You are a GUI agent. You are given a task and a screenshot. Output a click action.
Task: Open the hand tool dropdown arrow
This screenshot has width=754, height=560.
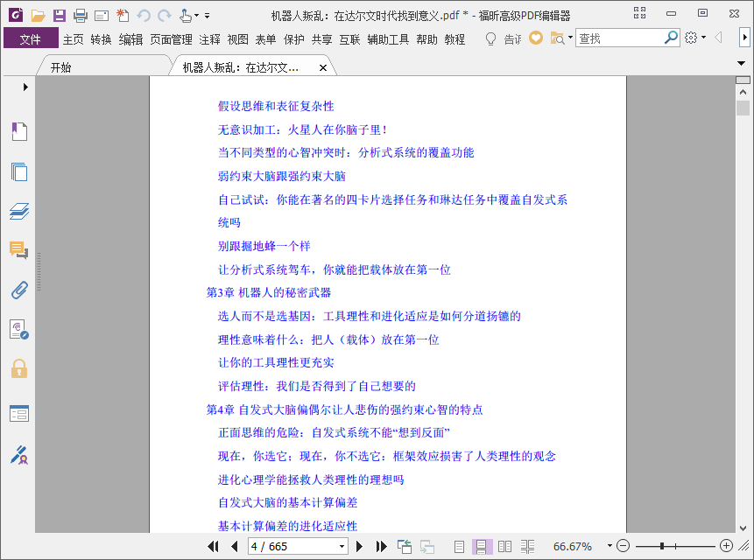(196, 16)
